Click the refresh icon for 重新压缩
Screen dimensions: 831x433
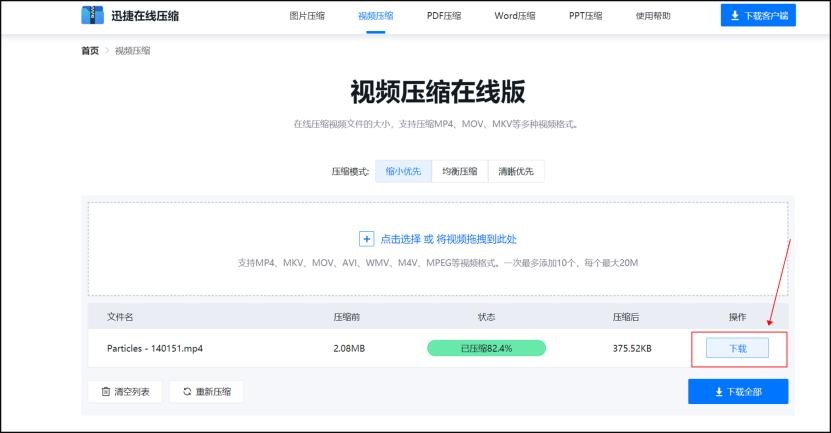coord(186,392)
